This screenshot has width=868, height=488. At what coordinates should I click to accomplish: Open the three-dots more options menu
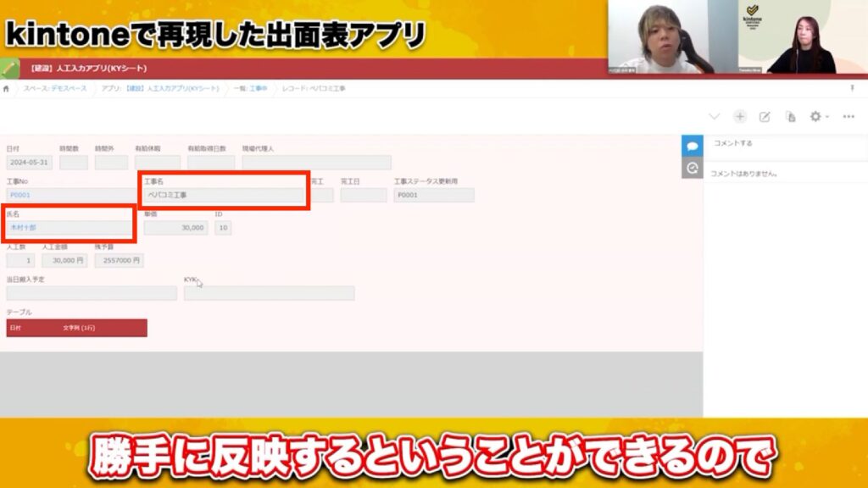point(848,117)
